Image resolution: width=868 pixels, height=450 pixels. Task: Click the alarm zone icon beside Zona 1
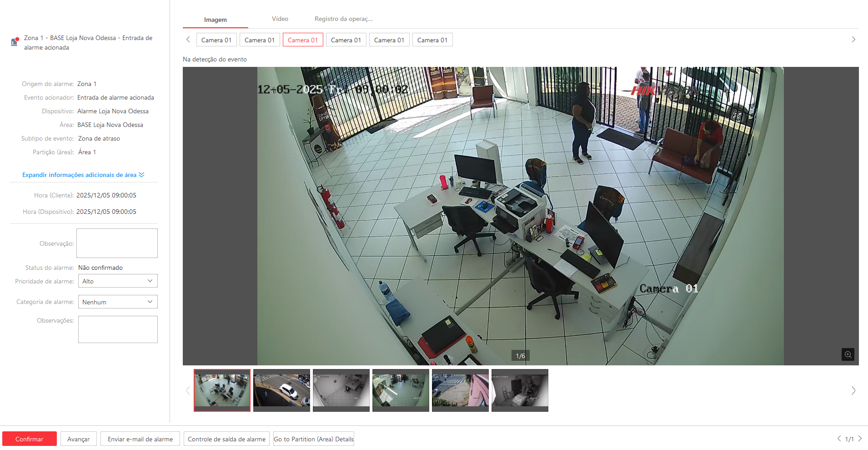pyautogui.click(x=15, y=42)
